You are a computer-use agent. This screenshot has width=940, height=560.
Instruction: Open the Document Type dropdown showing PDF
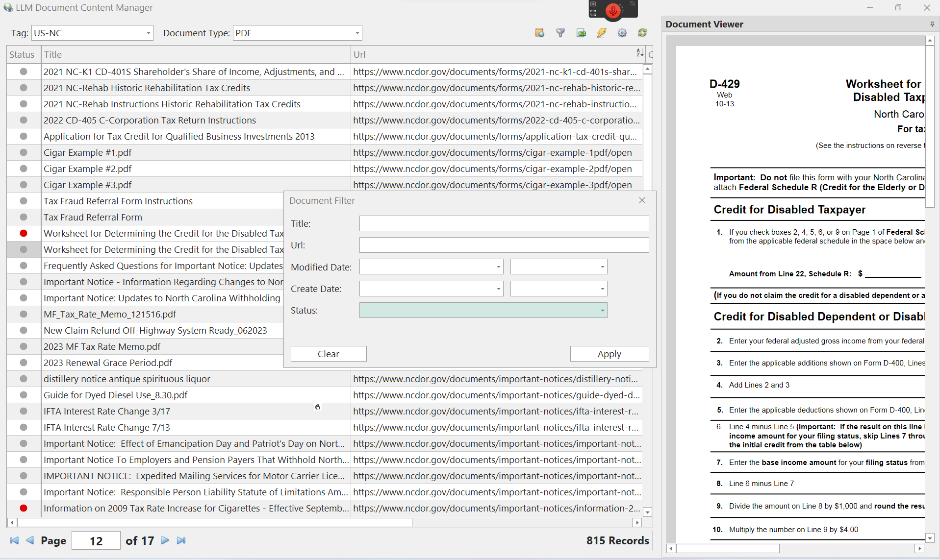tap(357, 33)
